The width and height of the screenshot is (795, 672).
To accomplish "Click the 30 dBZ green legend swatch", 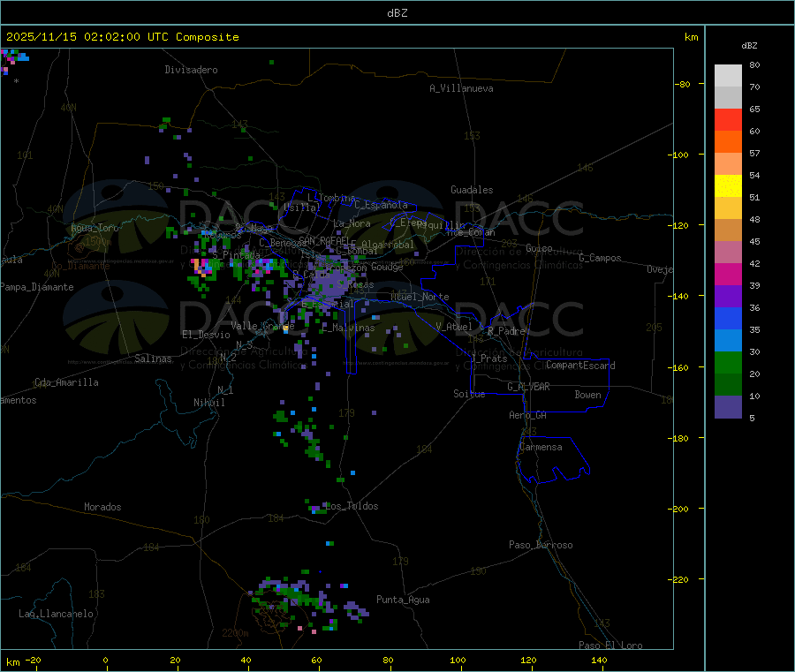I will tap(728, 362).
